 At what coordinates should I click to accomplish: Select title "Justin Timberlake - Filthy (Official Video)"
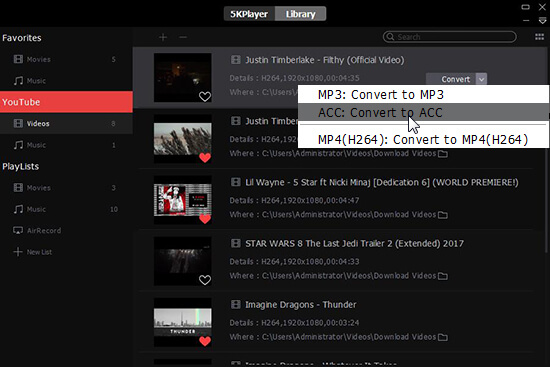324,60
